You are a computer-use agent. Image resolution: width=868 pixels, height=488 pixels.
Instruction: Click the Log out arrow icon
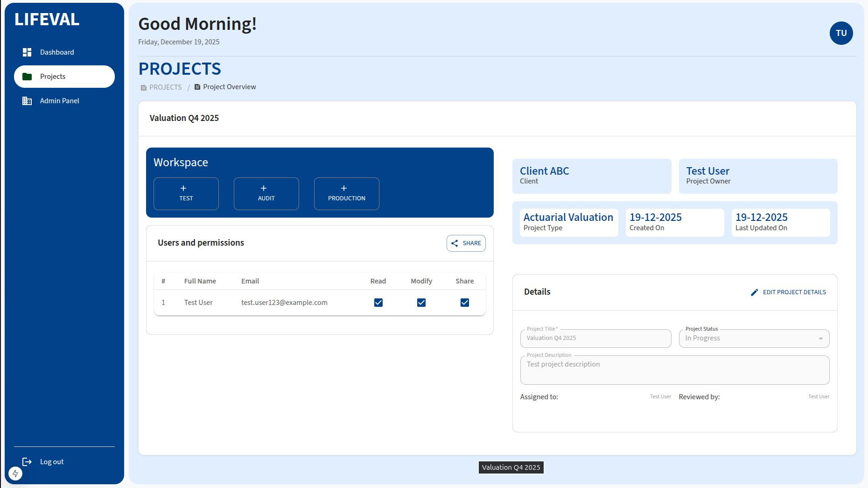[x=27, y=462]
